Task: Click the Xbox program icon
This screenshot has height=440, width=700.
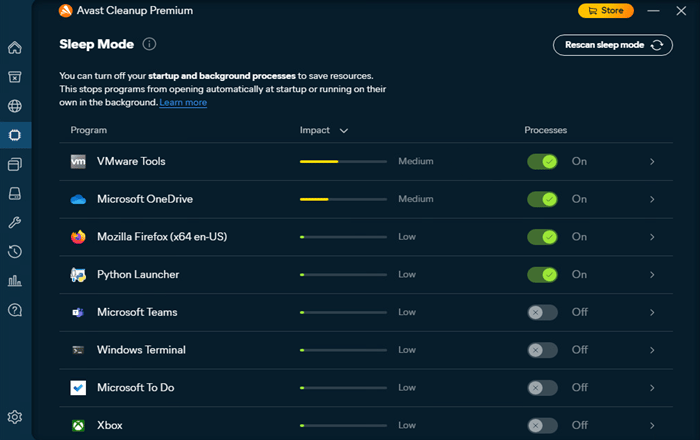Action: click(x=78, y=425)
